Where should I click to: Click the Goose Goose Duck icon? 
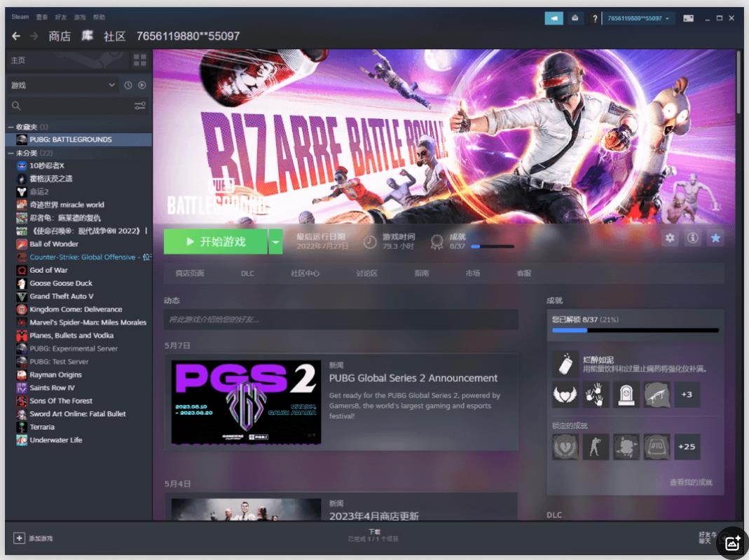pyautogui.click(x=22, y=283)
